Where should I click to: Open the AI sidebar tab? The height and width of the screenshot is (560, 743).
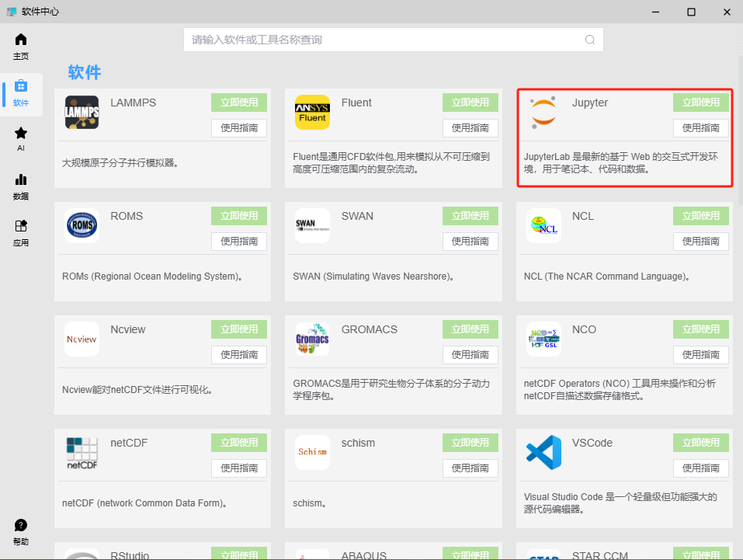pos(21,139)
